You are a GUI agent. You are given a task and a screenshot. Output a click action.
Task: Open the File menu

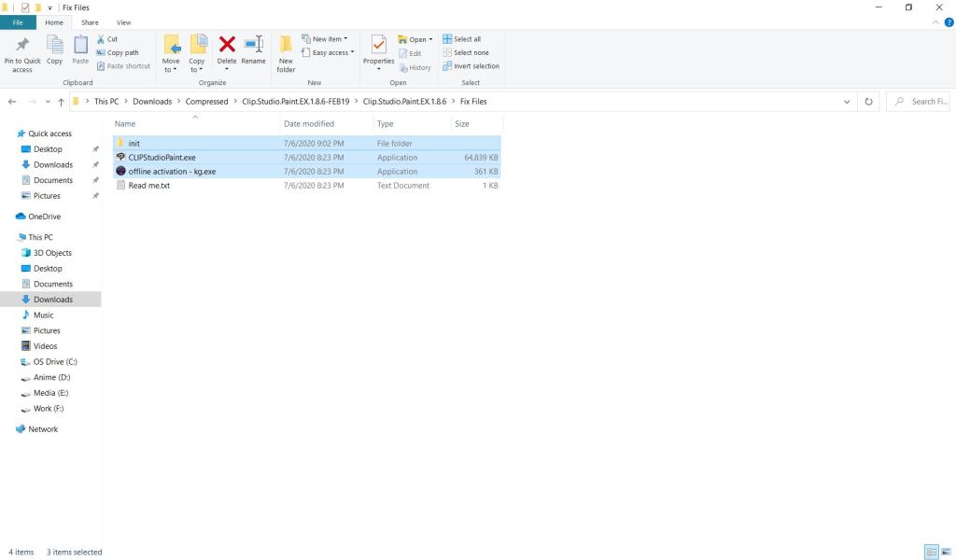pos(18,22)
